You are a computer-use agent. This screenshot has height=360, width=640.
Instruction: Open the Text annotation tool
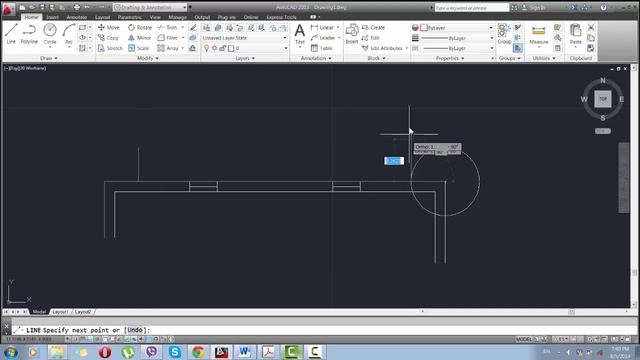pos(300,33)
